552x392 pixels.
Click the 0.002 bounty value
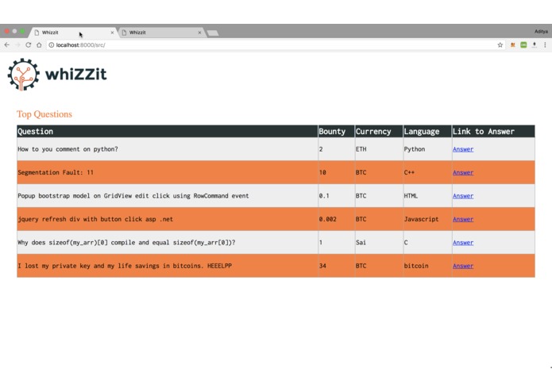click(x=328, y=219)
